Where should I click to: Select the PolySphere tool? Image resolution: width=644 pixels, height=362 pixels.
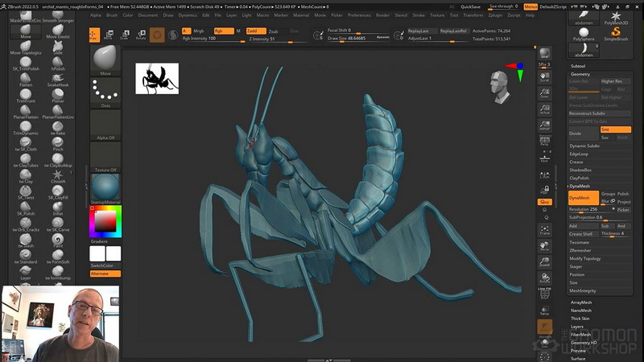[x=584, y=34]
